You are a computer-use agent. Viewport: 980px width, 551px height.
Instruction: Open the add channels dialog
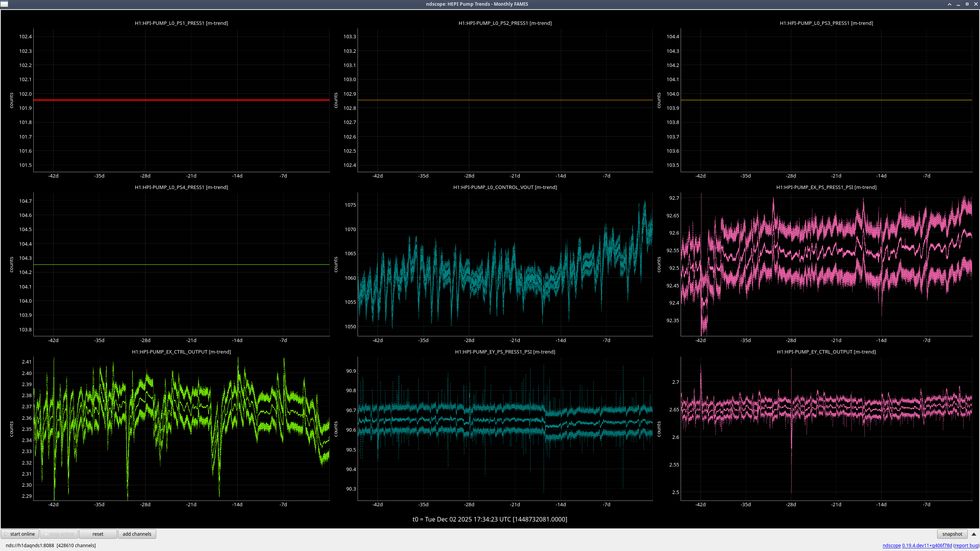[x=137, y=534]
